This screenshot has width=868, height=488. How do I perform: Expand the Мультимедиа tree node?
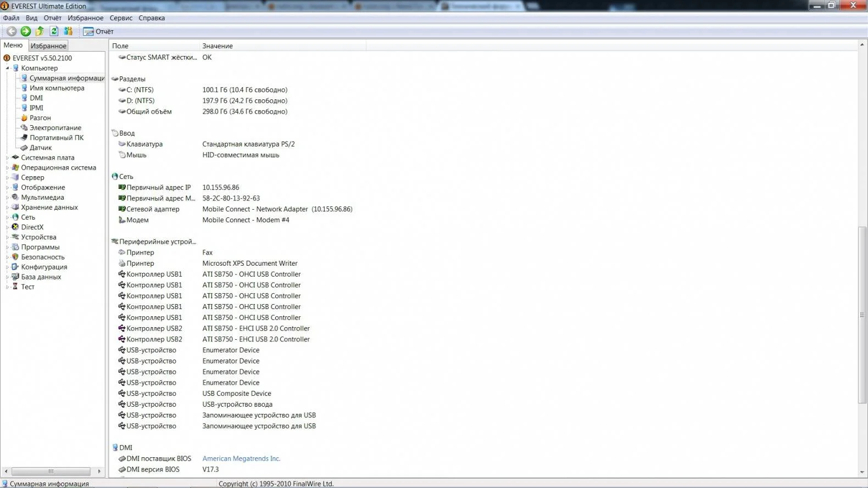coord(7,197)
